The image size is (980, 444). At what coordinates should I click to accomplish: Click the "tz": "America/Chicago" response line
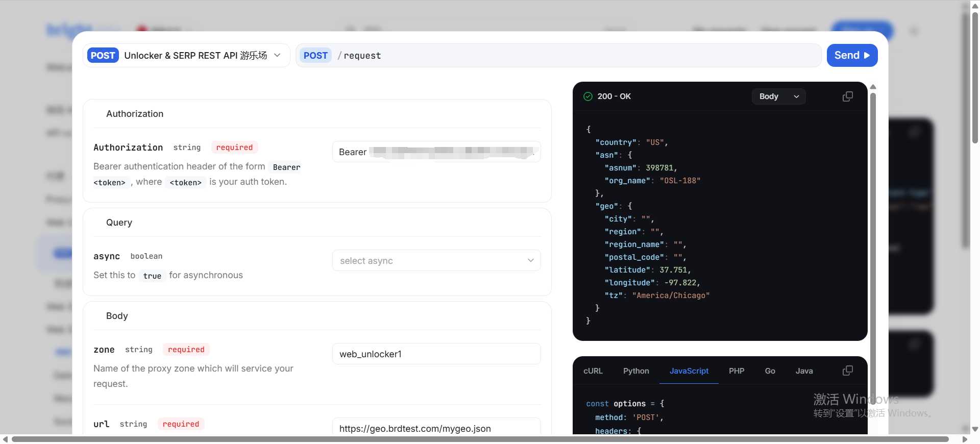click(x=657, y=295)
